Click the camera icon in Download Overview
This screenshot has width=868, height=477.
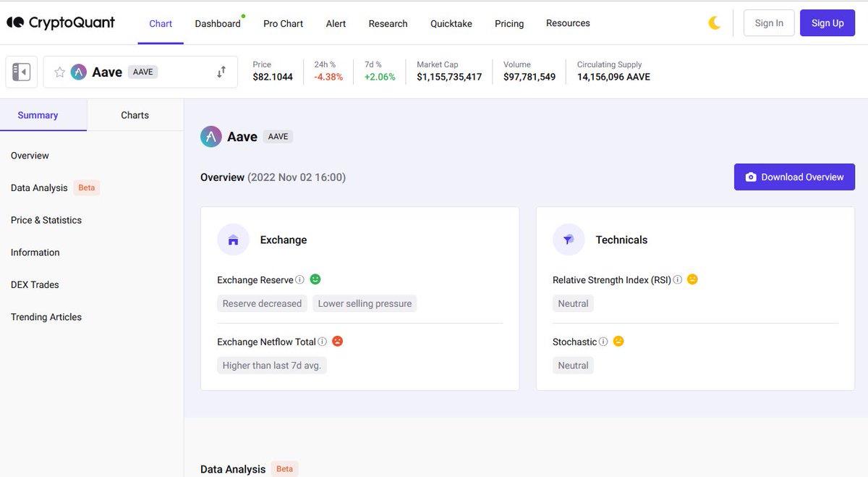pos(751,177)
